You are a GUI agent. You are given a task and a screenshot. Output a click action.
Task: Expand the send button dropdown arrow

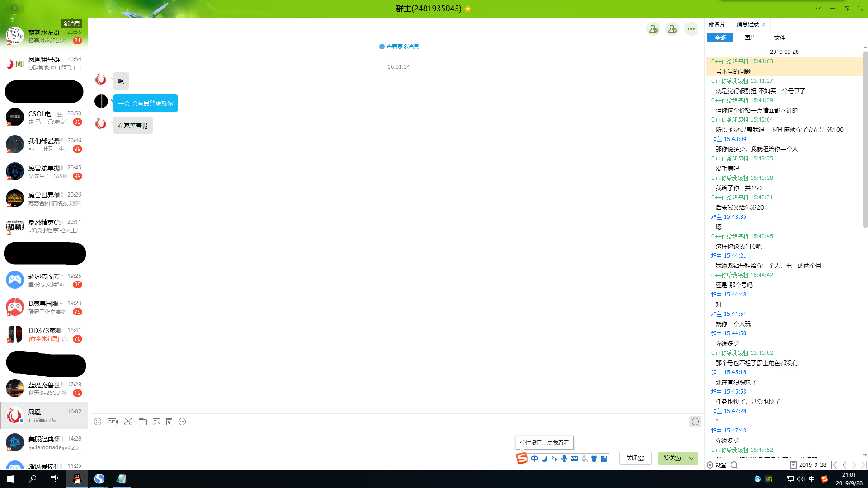pos(692,458)
